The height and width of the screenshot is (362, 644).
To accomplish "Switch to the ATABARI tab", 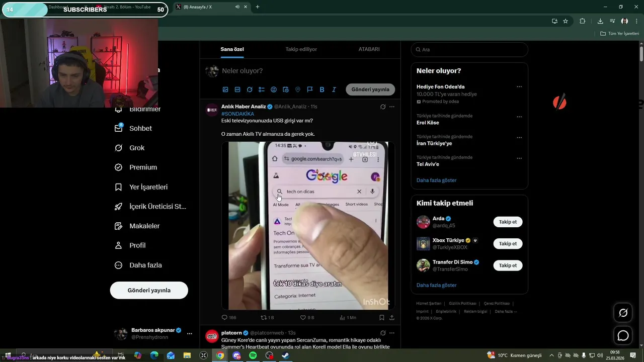I will coord(369,49).
